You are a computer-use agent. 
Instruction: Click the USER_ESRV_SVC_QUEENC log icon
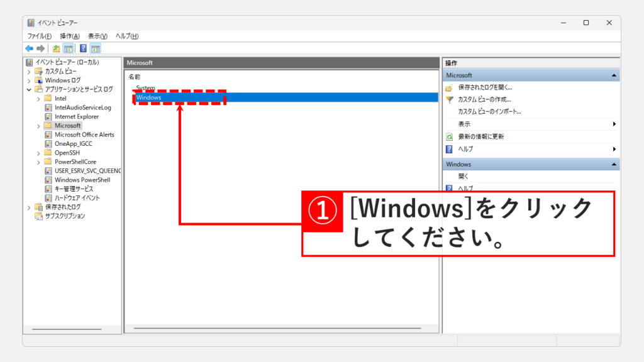pos(48,171)
